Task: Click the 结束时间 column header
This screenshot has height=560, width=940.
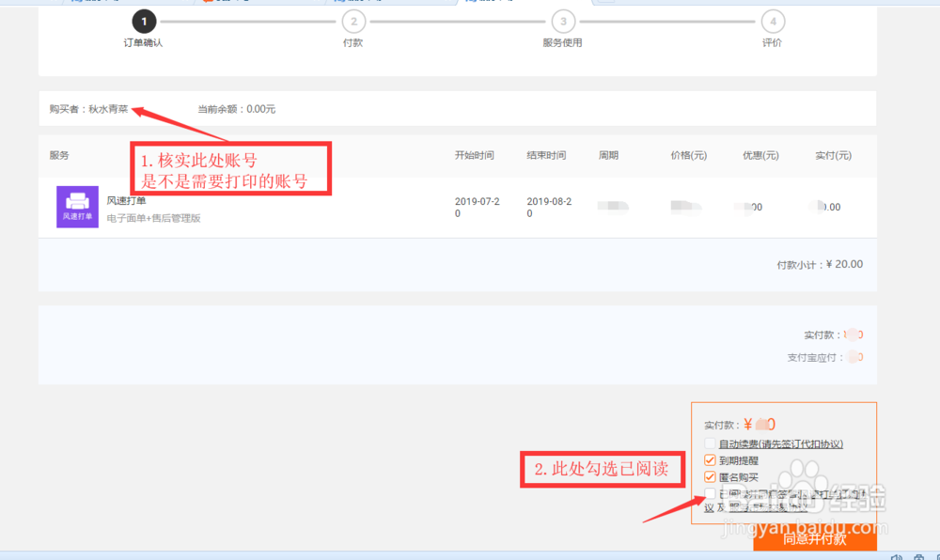Action: click(546, 155)
